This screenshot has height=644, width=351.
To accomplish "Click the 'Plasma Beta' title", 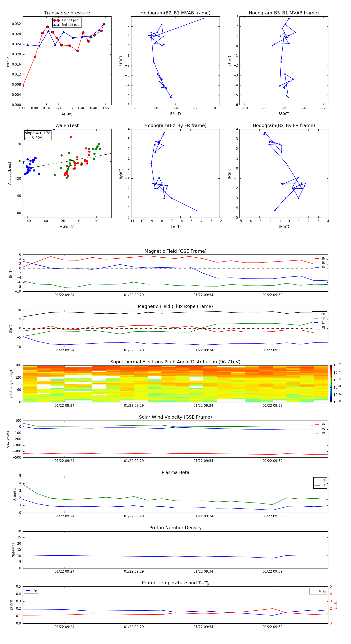I will (175, 472).
